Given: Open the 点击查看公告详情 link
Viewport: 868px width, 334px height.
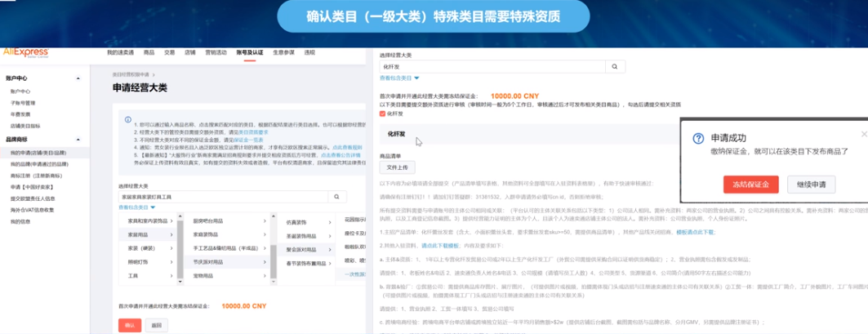Looking at the screenshot, I should tap(341, 155).
